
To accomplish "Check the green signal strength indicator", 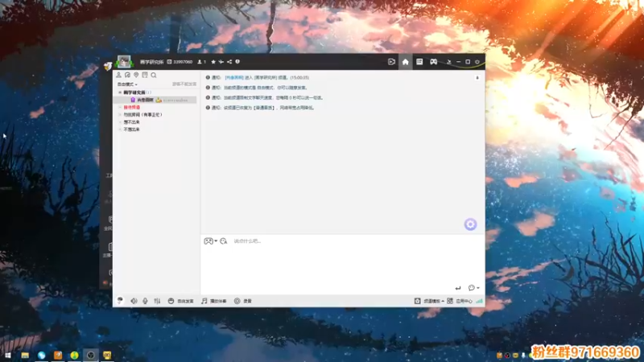I will click(479, 301).
